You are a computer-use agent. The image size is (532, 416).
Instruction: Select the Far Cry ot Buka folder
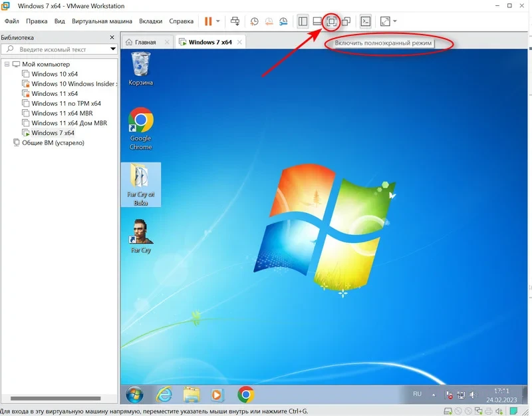tap(140, 184)
